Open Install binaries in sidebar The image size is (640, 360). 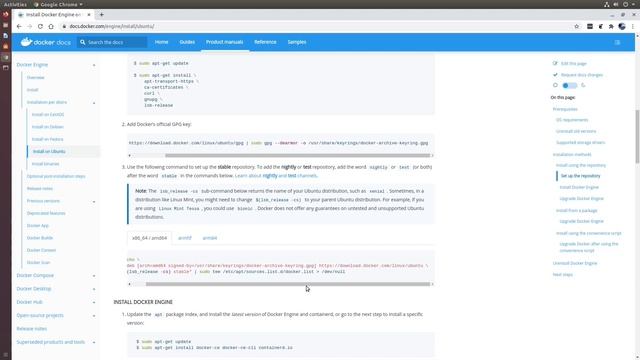[46, 164]
